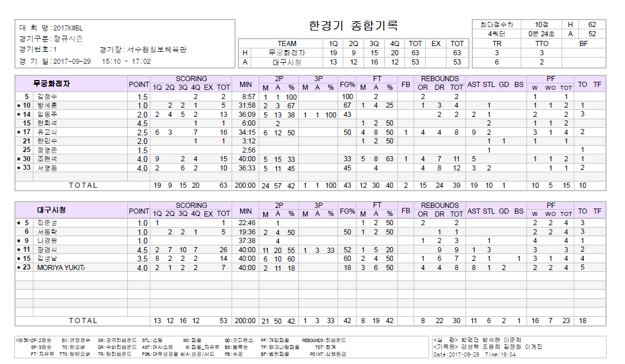The height and width of the screenshot is (364, 625).
Task: Select the game time '15:10 ~ 17:02'
Action: coord(126,62)
